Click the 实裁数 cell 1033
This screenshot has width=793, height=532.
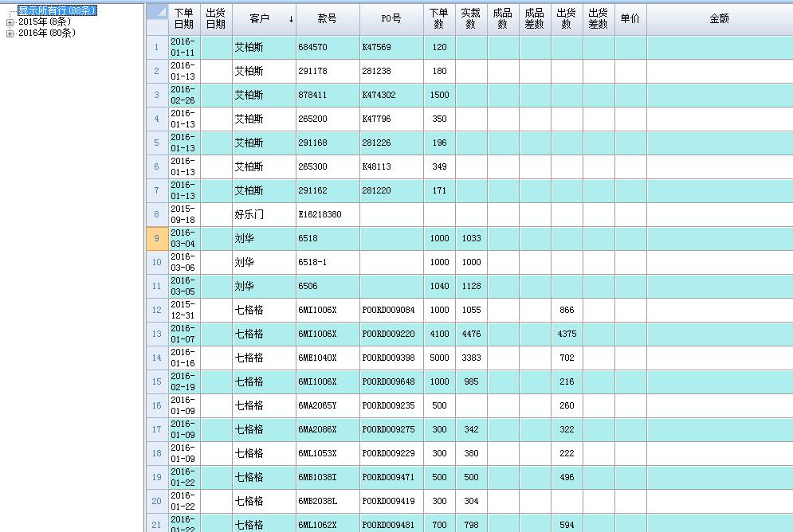point(471,238)
